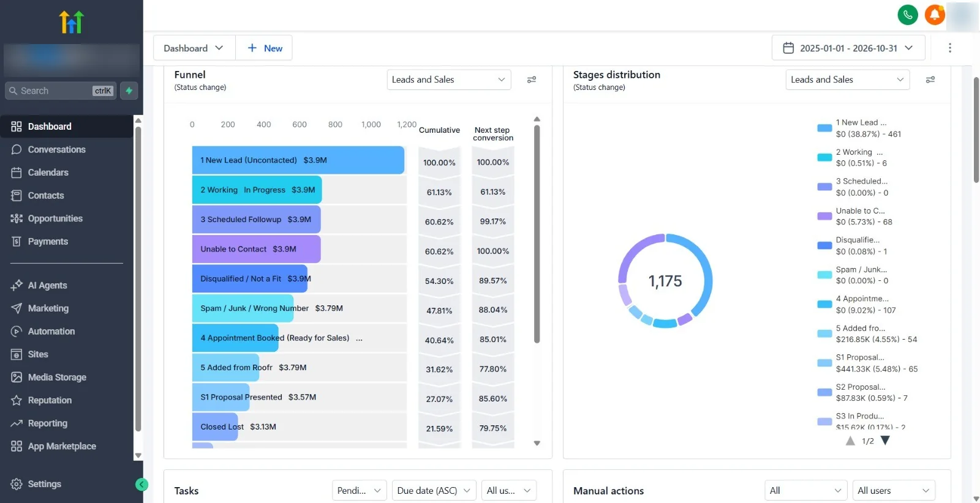
Task: Go to previous legend page arrow
Action: 850,441
